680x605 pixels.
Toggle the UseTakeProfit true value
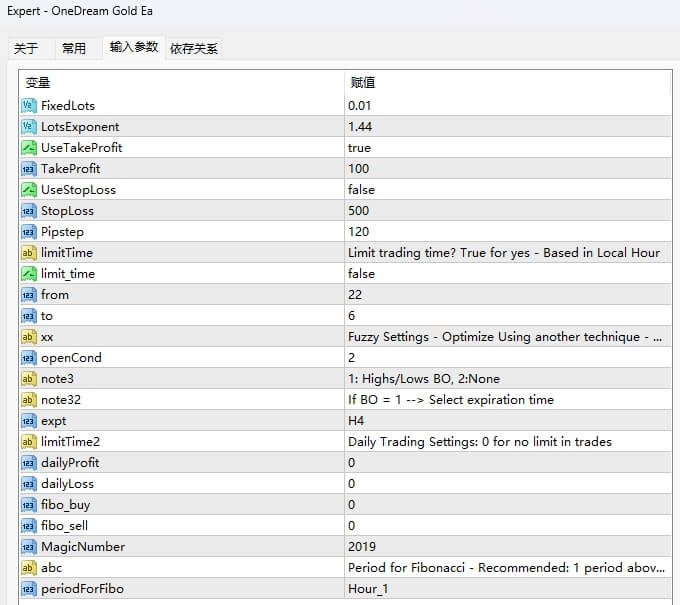click(360, 148)
